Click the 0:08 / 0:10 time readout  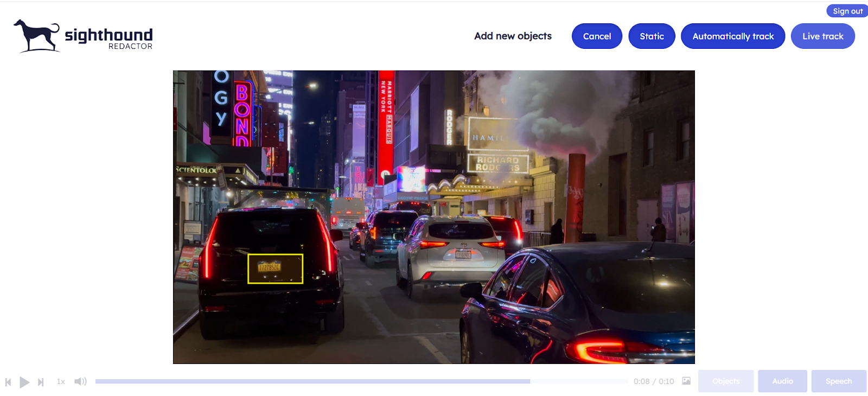(654, 381)
